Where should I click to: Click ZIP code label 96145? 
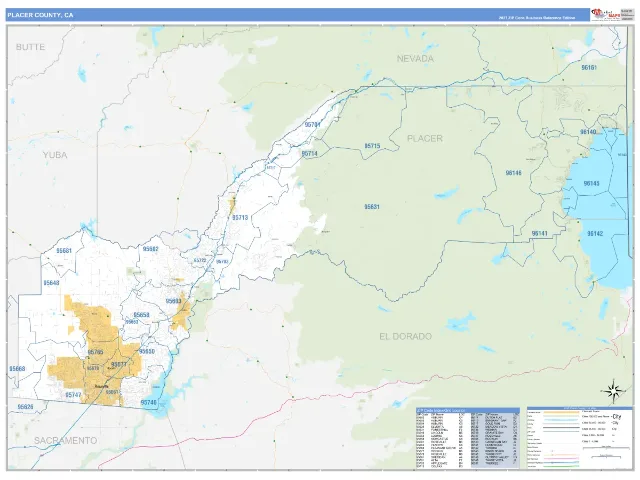[591, 184]
